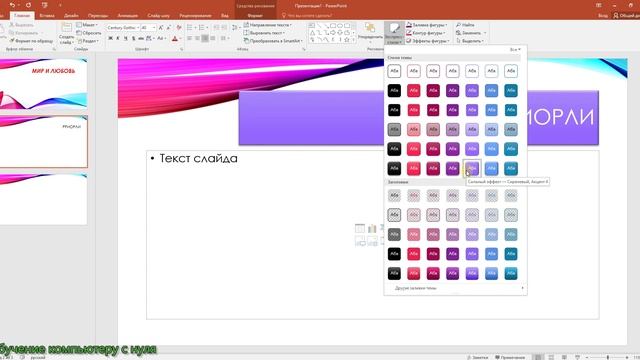The image size is (640, 360).
Task: Open Shape Effects (Эффекты фигуры) dropdown
Action: pyautogui.click(x=428, y=41)
